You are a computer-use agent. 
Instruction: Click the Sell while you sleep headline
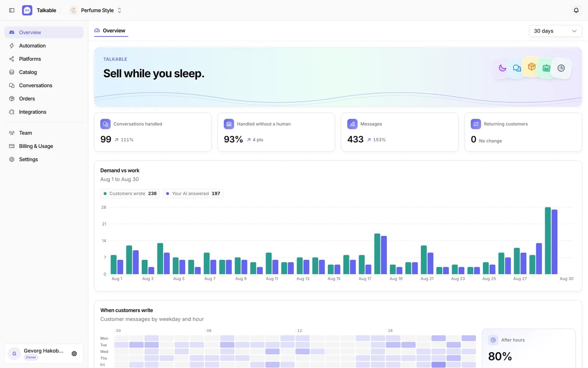point(154,74)
